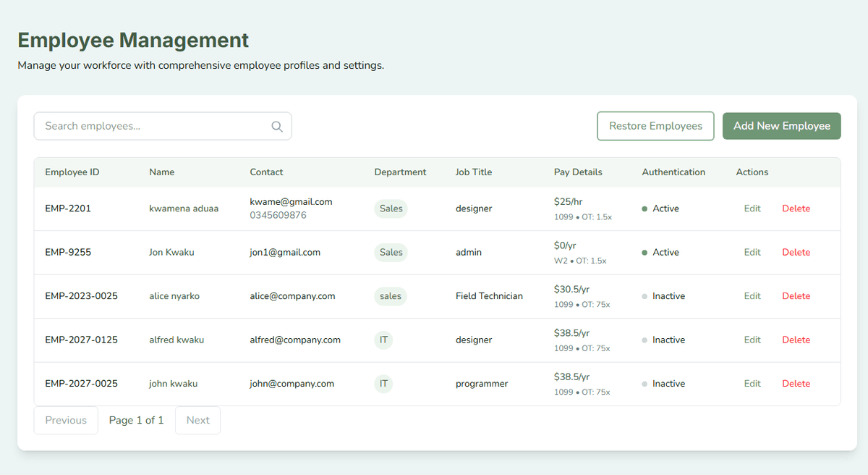Delete employee EMP-2201

tap(796, 209)
